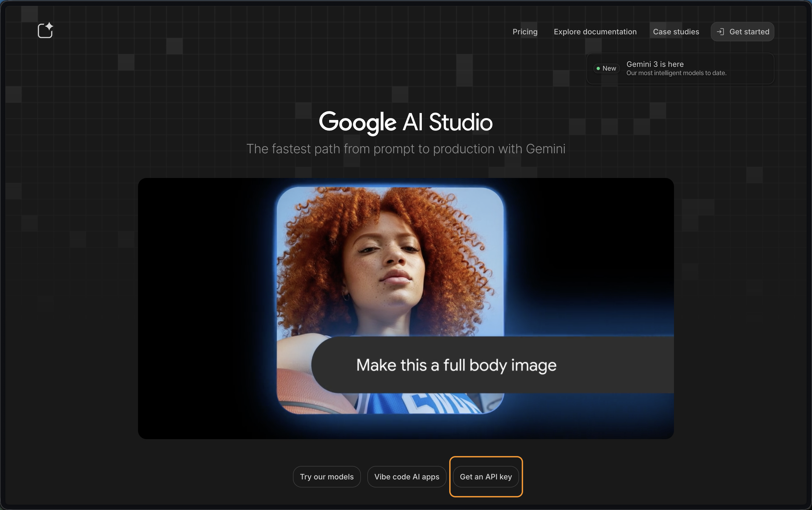Image resolution: width=812 pixels, height=510 pixels.
Task: Open Explore documentation link
Action: (x=595, y=32)
